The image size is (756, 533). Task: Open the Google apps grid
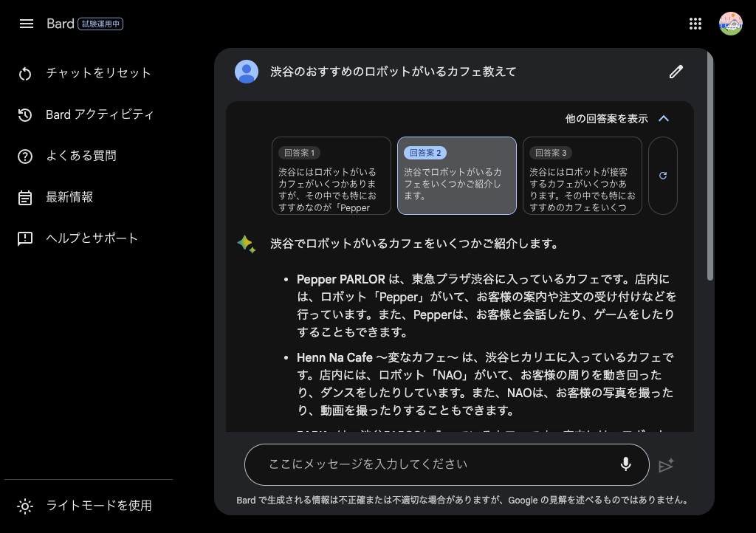pyautogui.click(x=695, y=23)
